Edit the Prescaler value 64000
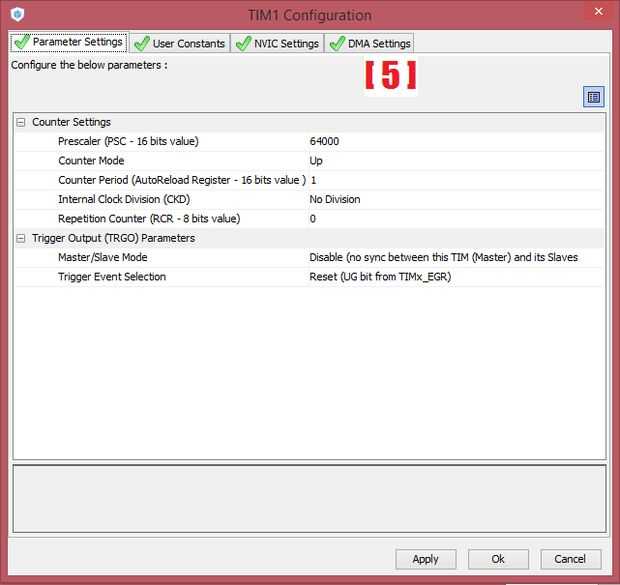 point(324,141)
